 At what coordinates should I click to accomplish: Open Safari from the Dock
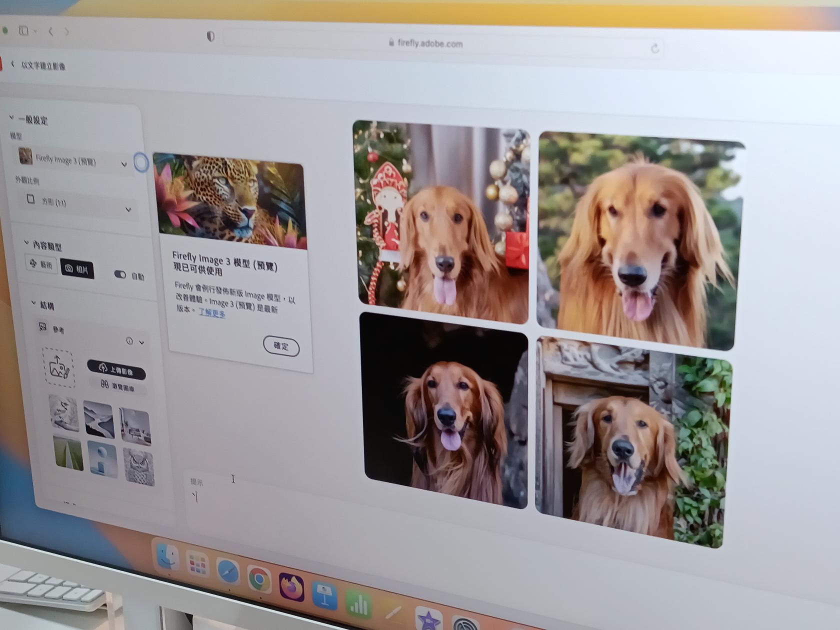(227, 571)
